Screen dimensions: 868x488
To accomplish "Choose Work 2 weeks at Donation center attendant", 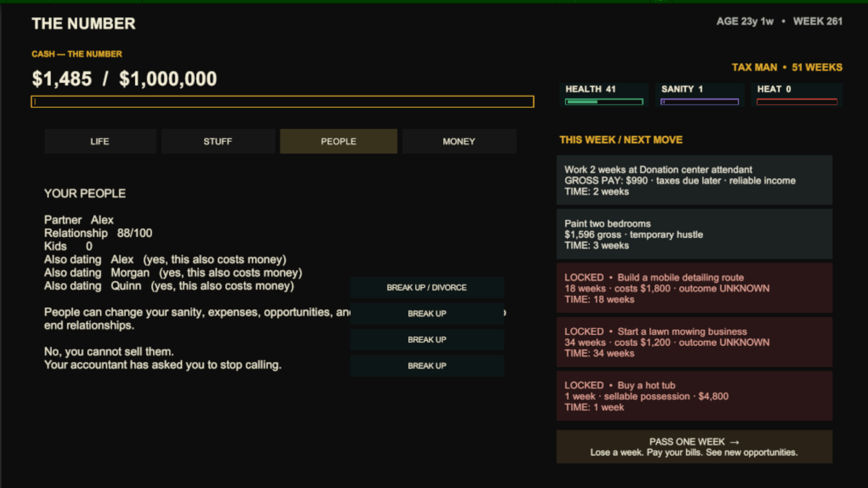I will (694, 180).
